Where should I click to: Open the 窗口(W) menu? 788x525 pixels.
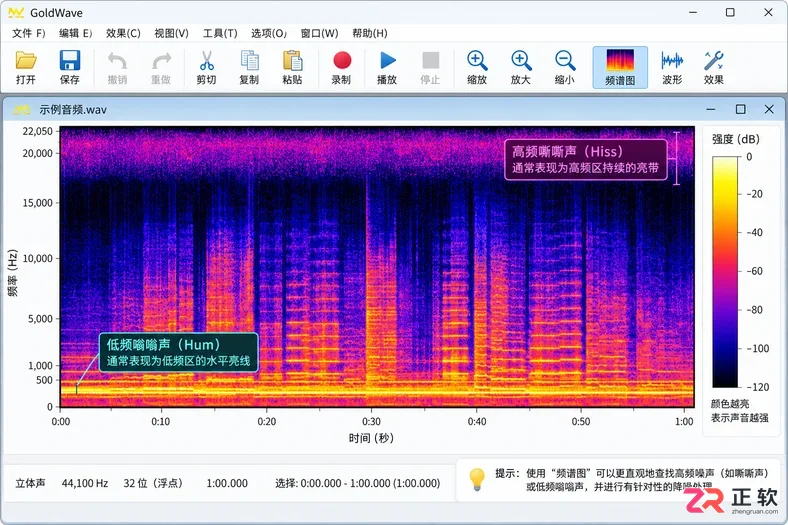coord(320,33)
